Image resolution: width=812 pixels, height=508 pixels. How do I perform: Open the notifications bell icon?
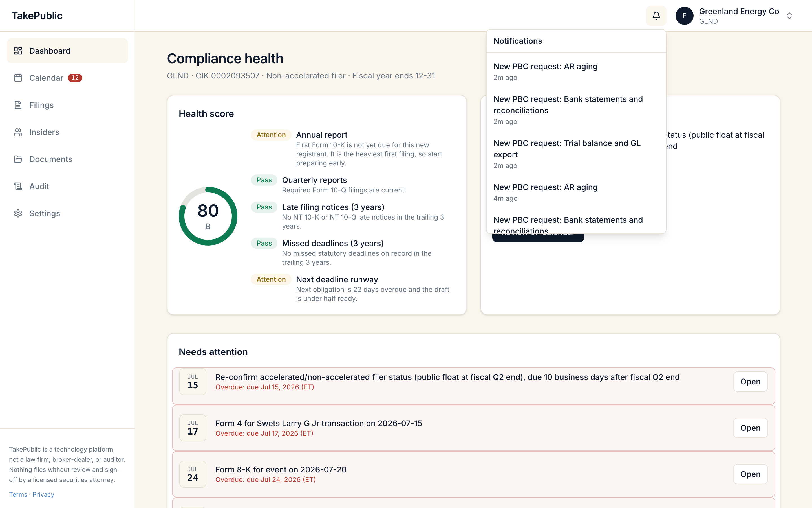656,16
